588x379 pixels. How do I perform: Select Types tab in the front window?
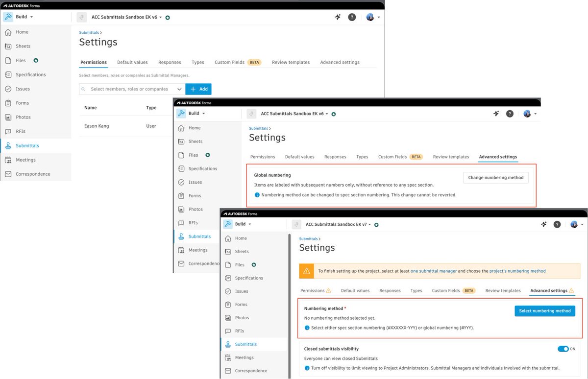tap(416, 290)
